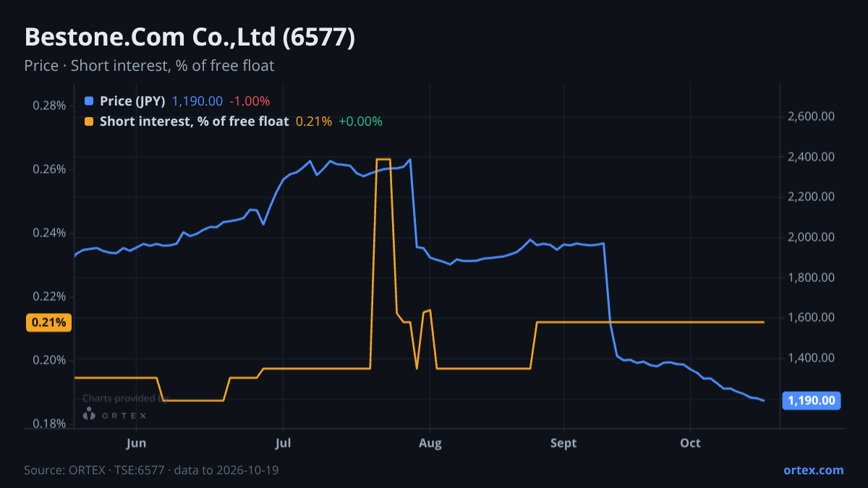Click the 0.18% left axis label
868x488 pixels.
point(50,424)
